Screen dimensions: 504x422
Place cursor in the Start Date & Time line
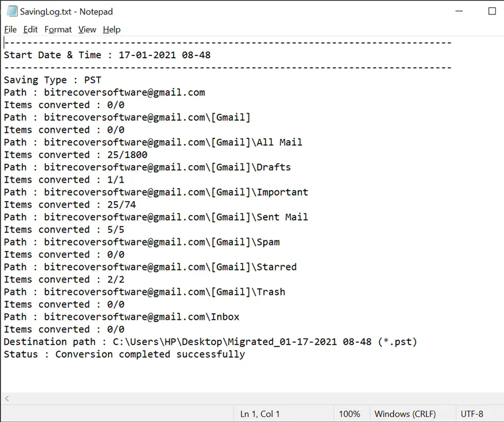coord(107,55)
